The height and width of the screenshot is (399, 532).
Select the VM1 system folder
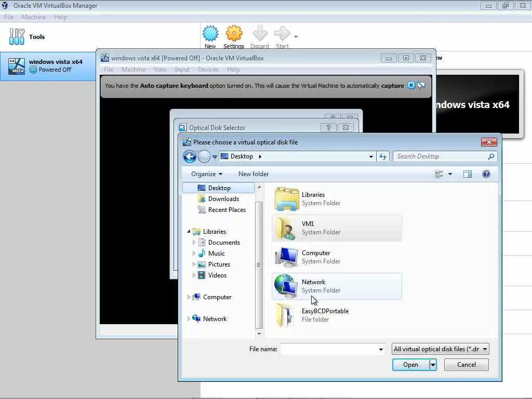click(x=337, y=228)
